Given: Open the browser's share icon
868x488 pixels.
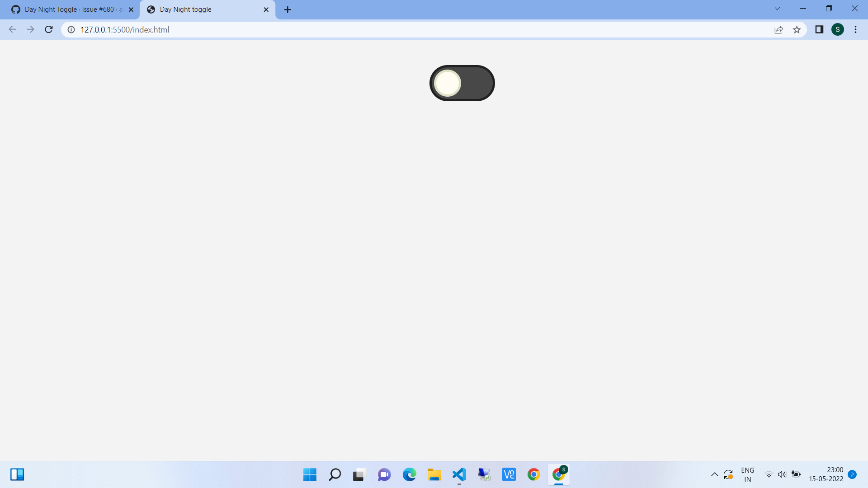Looking at the screenshot, I should point(778,29).
